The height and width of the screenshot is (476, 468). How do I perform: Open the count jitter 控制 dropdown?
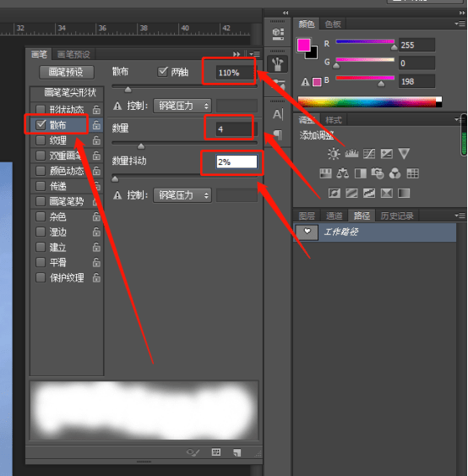pyautogui.click(x=182, y=195)
